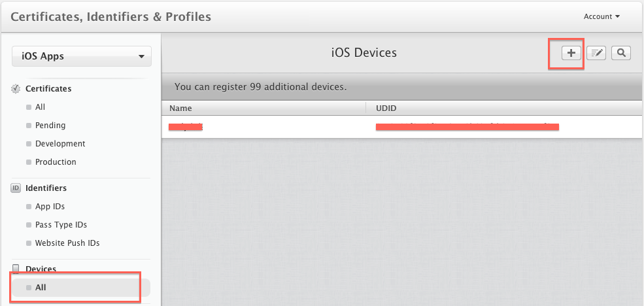The width and height of the screenshot is (644, 306).
Task: Sort devices by Name column header
Action: [180, 109]
